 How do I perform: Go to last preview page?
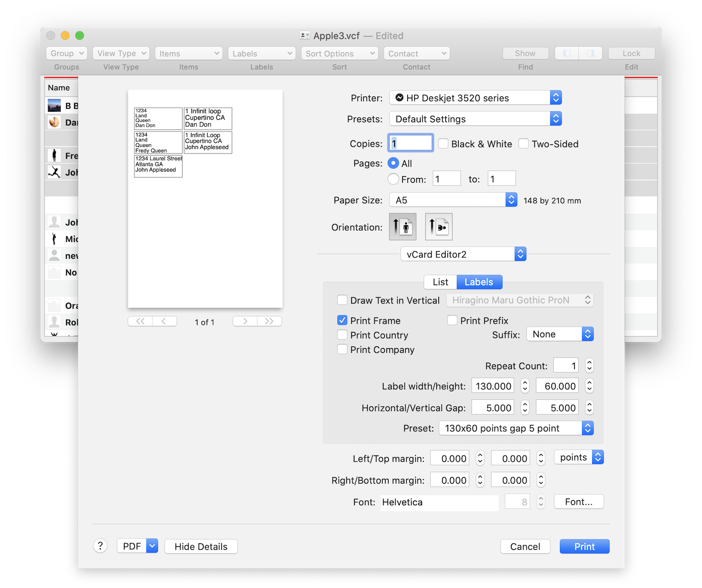(269, 321)
